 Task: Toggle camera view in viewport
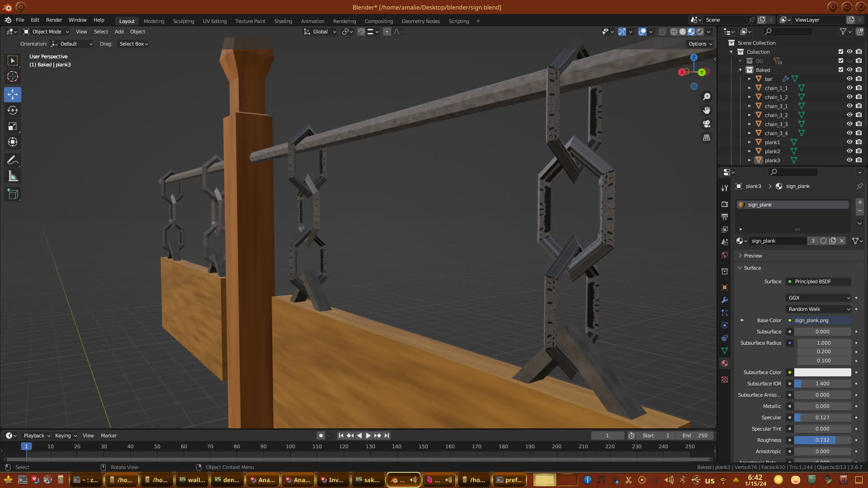[x=707, y=124]
